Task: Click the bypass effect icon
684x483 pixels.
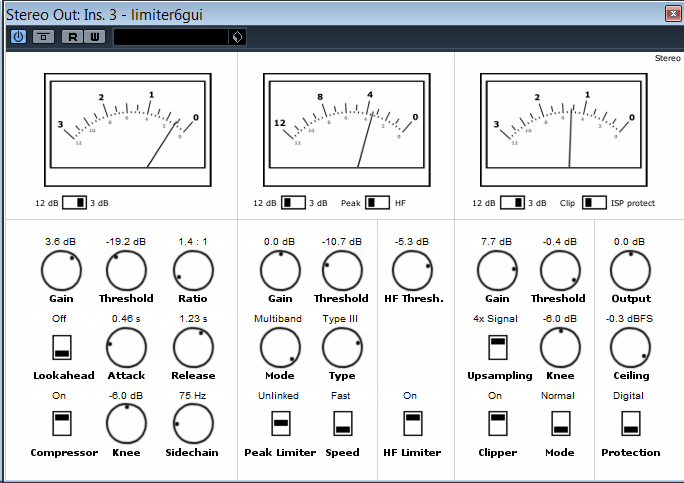Action: click(44, 37)
